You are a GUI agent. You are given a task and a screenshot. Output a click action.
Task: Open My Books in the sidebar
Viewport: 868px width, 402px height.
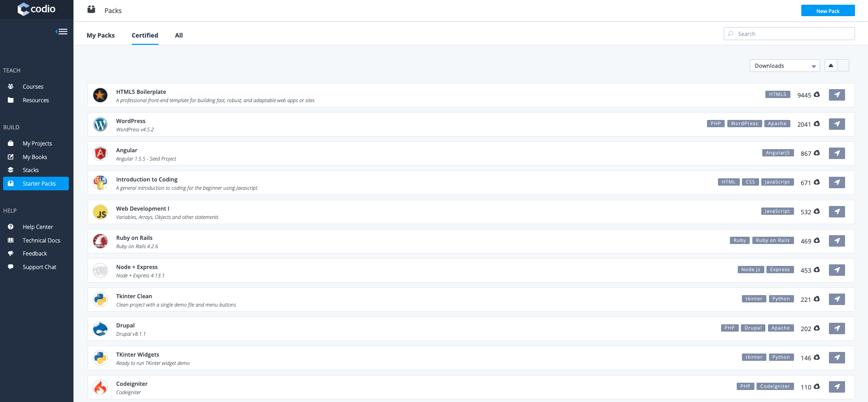pos(35,157)
